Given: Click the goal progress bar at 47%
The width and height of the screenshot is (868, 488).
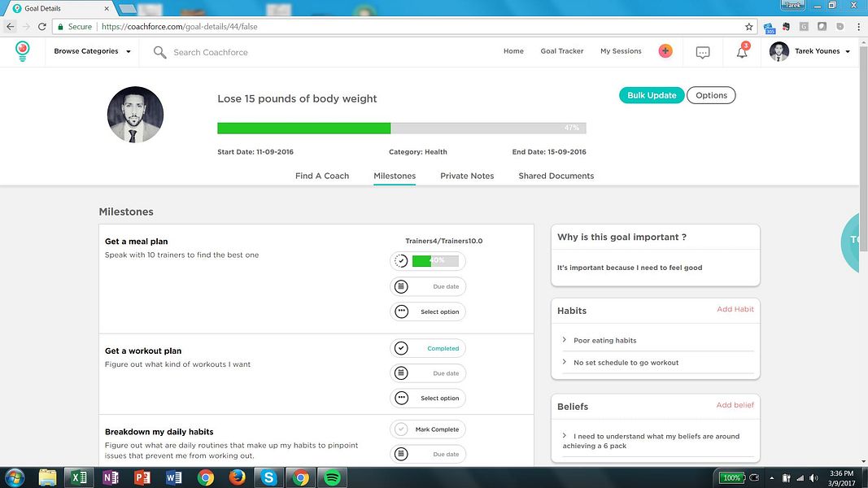Looking at the screenshot, I should pyautogui.click(x=402, y=129).
